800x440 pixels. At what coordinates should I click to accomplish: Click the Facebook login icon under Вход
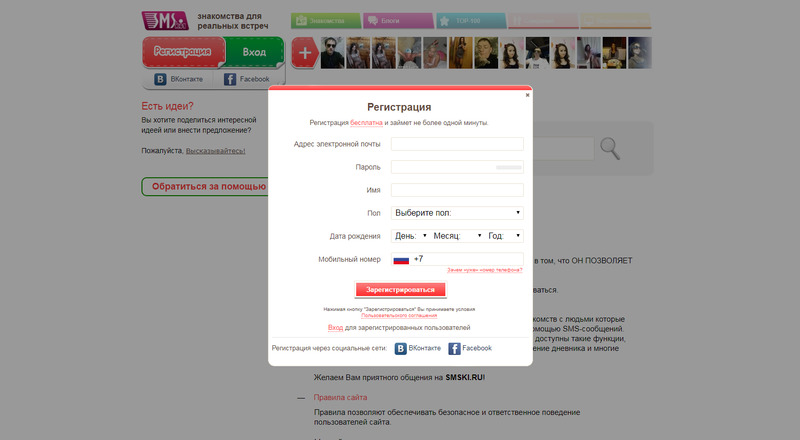pos(230,79)
